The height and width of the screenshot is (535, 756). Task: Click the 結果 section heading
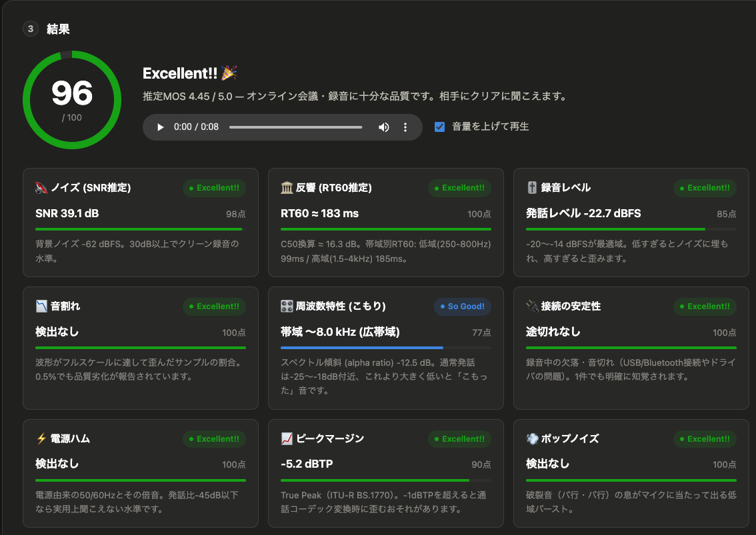pos(58,29)
